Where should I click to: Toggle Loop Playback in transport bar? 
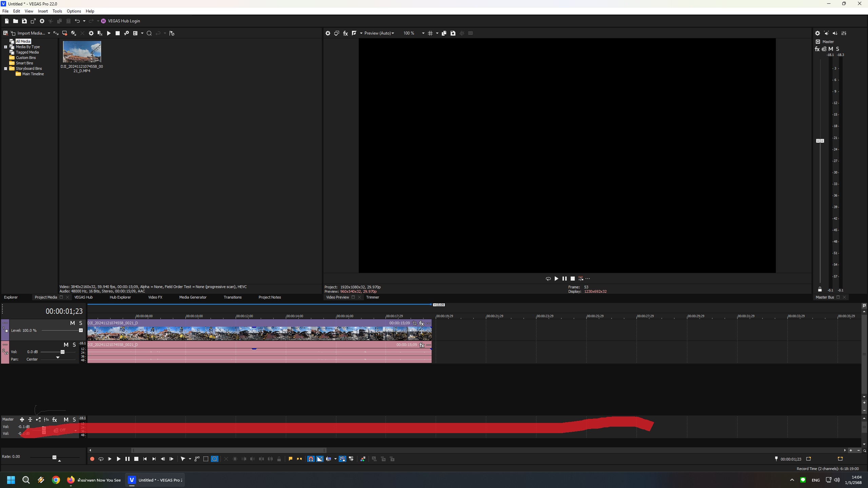coord(101,459)
